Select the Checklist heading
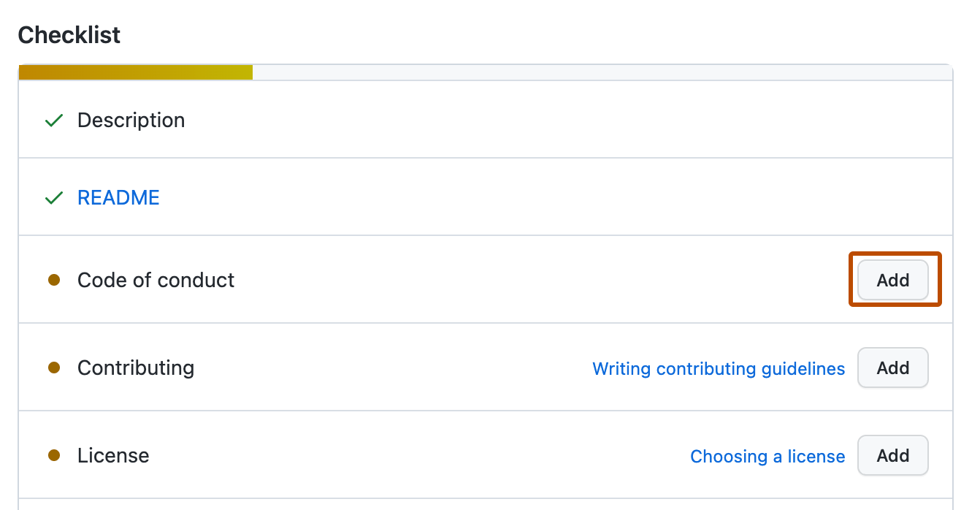 [69, 34]
